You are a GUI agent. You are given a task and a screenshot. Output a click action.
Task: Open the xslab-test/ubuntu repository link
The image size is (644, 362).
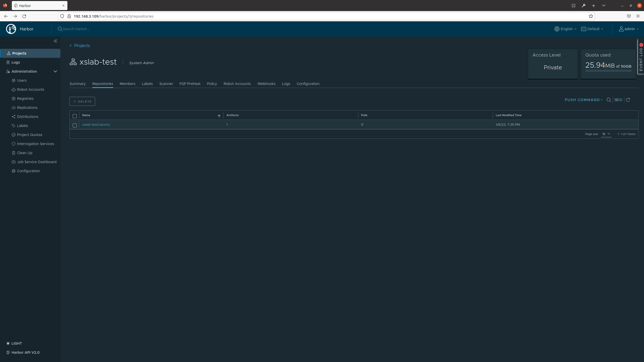coord(96,125)
